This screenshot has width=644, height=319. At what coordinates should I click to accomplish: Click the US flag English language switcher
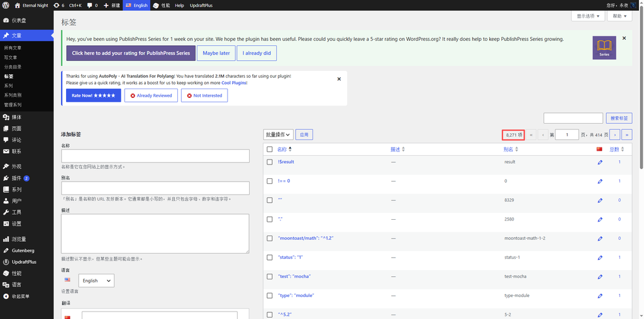click(136, 5)
